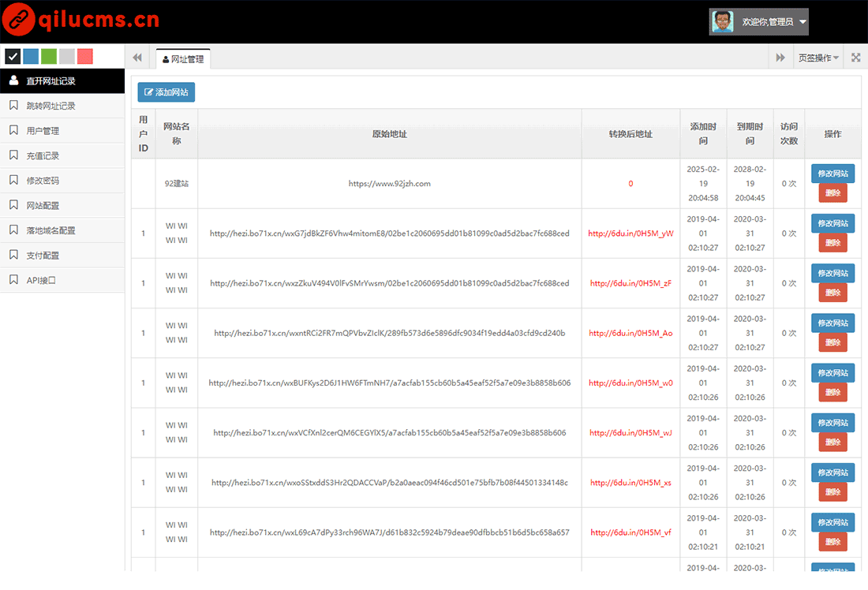Open short link http://6du.in/0H5M_wJ
The height and width of the screenshot is (590, 868).
[x=630, y=433]
